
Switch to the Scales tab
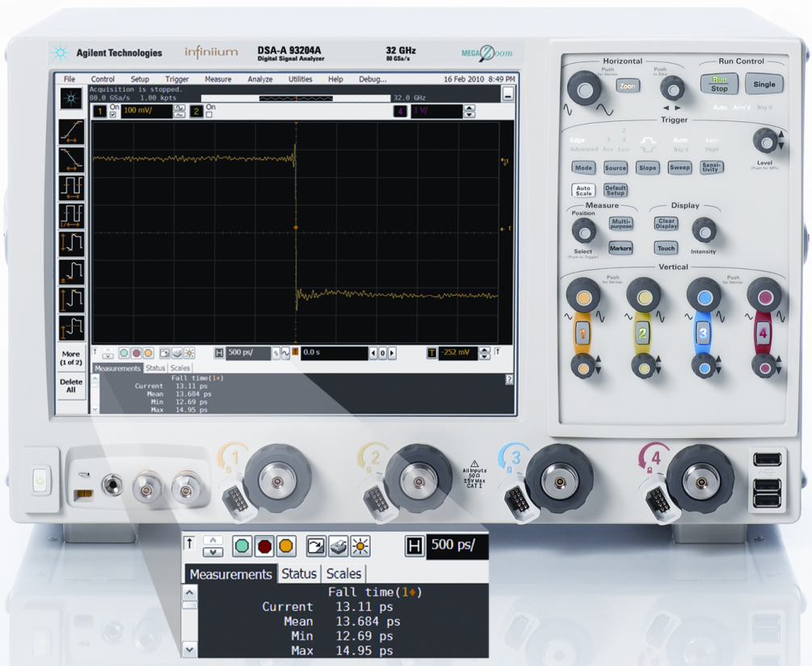pos(180,369)
